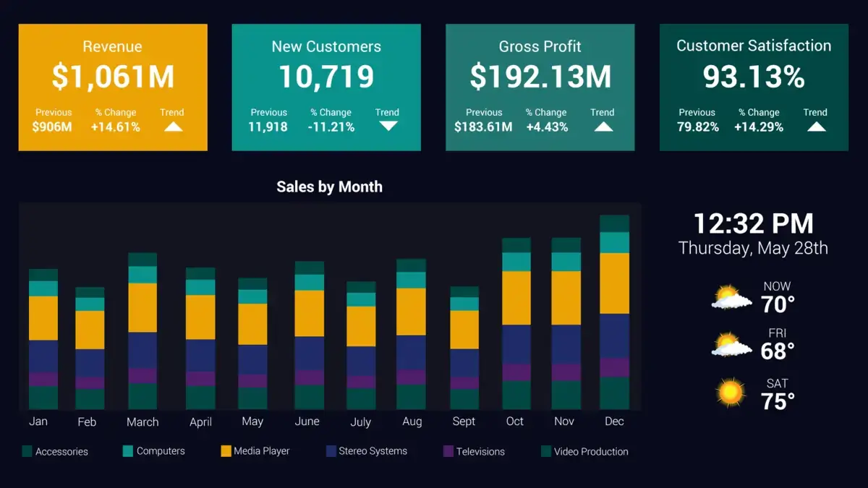
Task: Select the New Customers card
Action: point(325,87)
